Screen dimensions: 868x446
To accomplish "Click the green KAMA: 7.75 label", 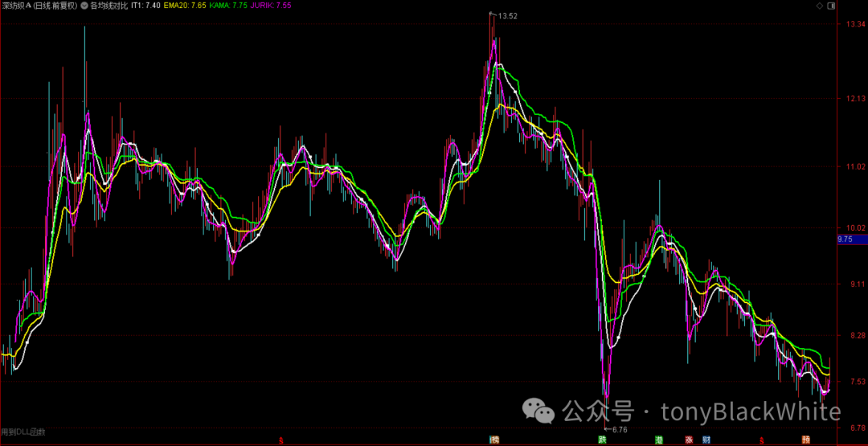I will (x=229, y=6).
